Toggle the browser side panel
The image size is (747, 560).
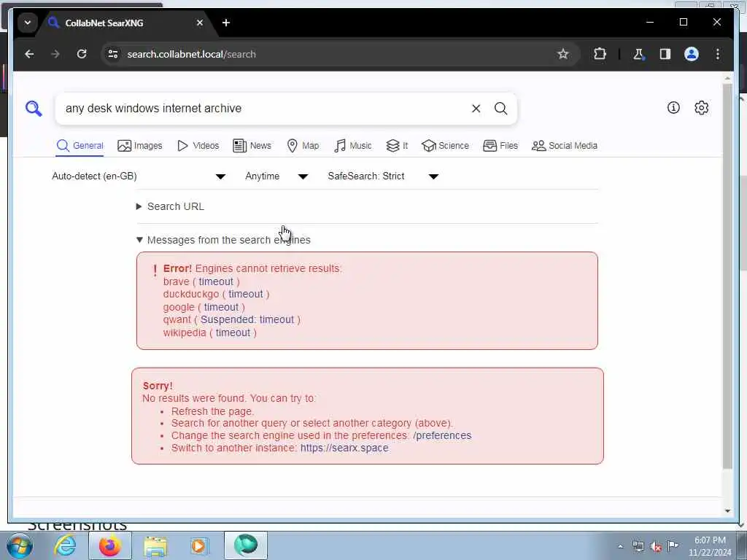coord(665,54)
